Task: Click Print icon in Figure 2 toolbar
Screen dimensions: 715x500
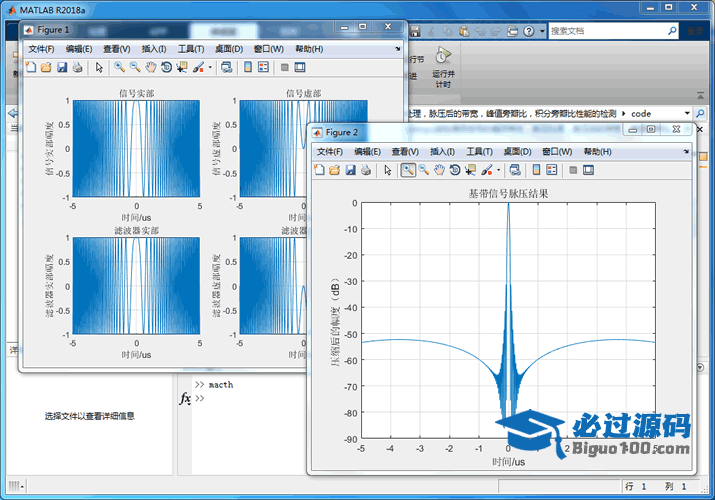Action: click(366, 170)
